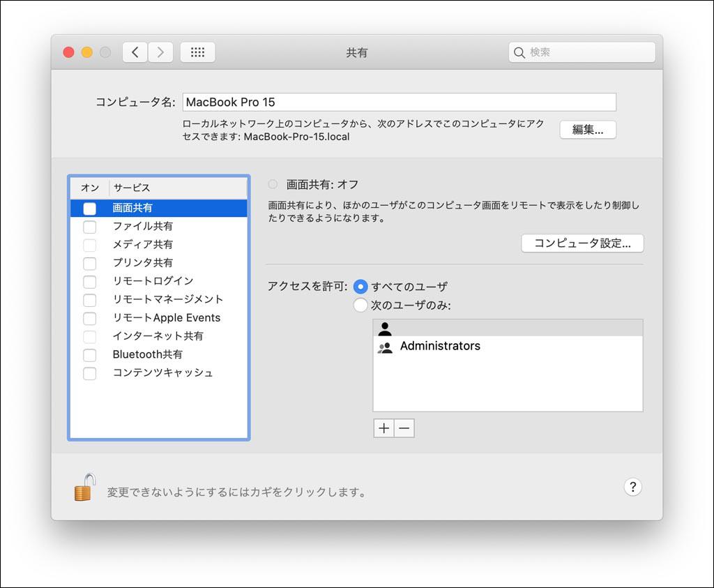The width and height of the screenshot is (714, 588).
Task: Click the 画面共有: オフ status indicator
Action: [273, 184]
